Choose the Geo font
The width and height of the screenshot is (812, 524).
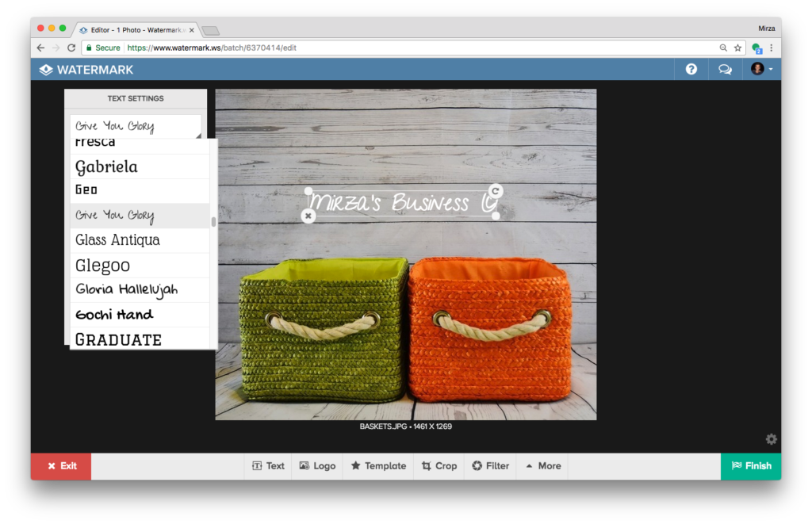(140, 190)
